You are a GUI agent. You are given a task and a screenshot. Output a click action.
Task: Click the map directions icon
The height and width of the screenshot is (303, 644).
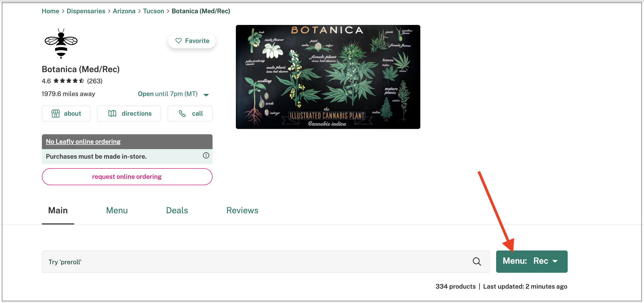click(112, 114)
